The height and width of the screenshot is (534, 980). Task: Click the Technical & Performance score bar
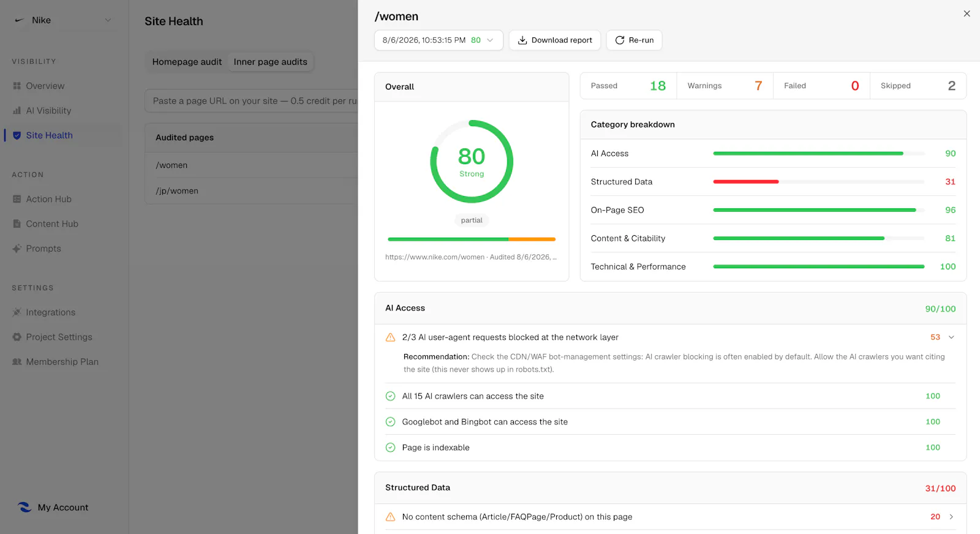pos(819,266)
